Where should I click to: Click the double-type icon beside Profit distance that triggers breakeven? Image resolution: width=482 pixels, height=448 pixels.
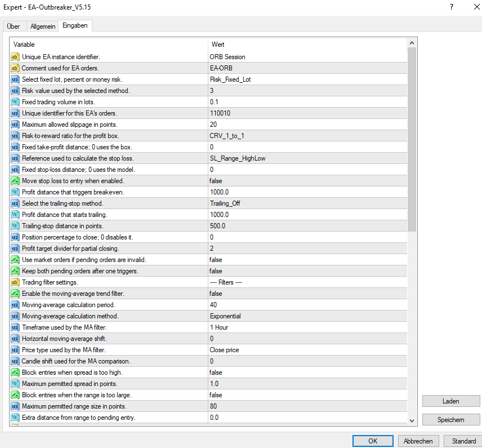pyautogui.click(x=15, y=192)
